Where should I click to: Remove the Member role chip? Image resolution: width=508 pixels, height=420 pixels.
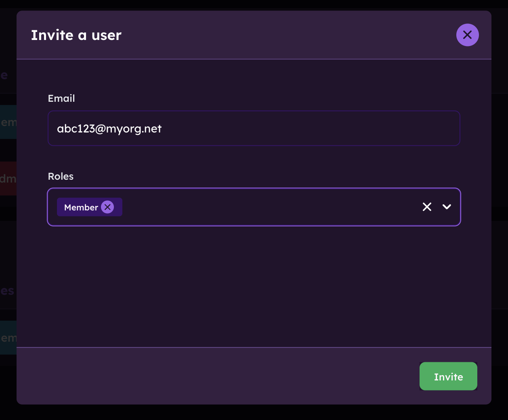107,207
